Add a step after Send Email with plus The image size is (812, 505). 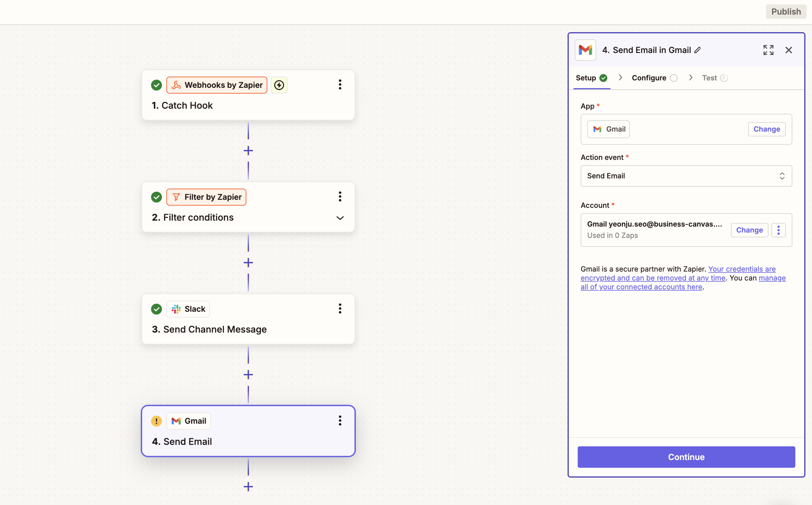(248, 487)
